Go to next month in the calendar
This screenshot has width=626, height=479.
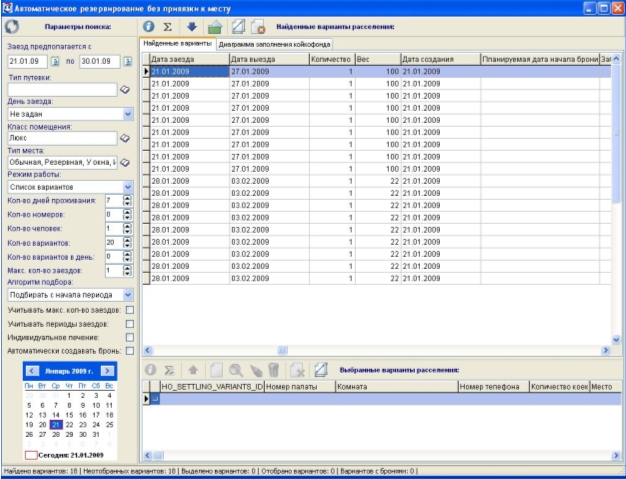(107, 371)
